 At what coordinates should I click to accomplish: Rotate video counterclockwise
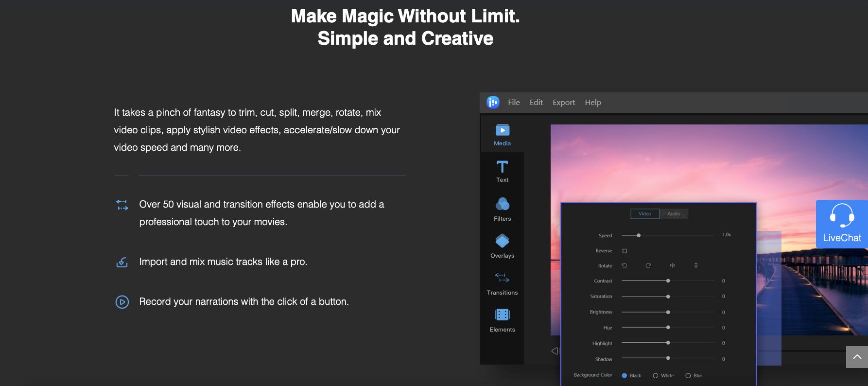[x=625, y=265]
